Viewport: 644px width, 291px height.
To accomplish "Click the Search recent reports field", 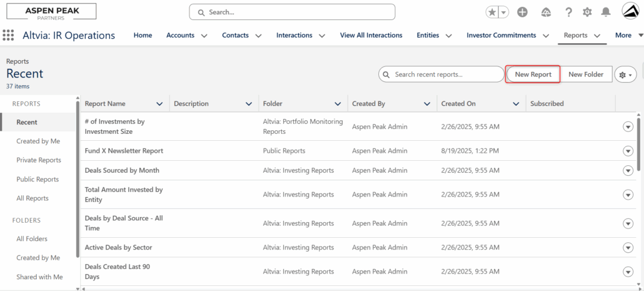I will tap(441, 74).
